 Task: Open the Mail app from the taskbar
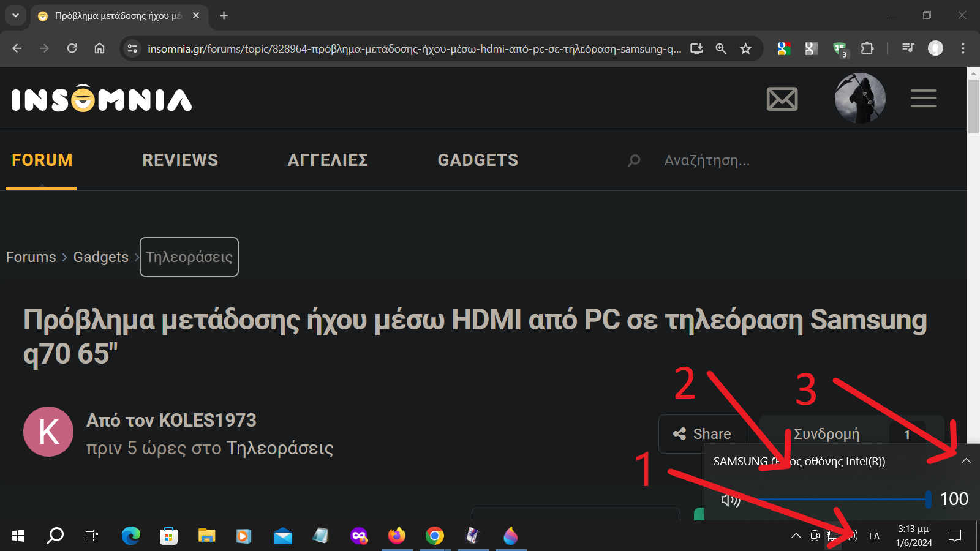pos(282,536)
